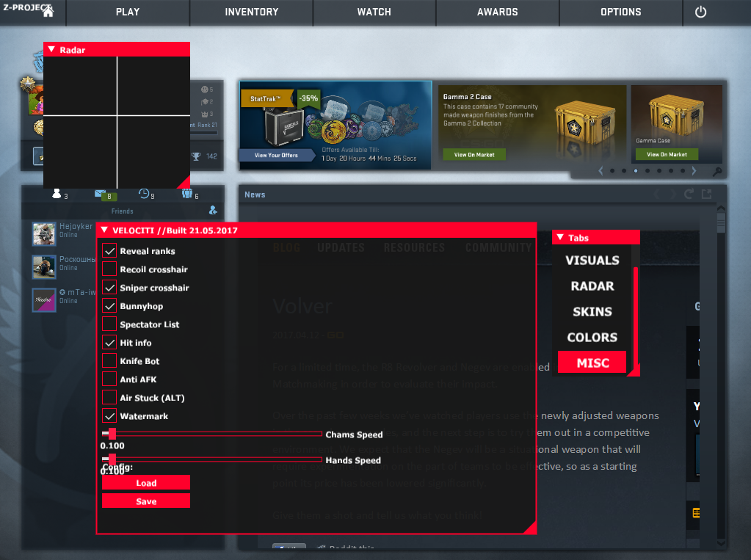Open the RESOURCES blog section
751x560 pixels.
tap(414, 247)
